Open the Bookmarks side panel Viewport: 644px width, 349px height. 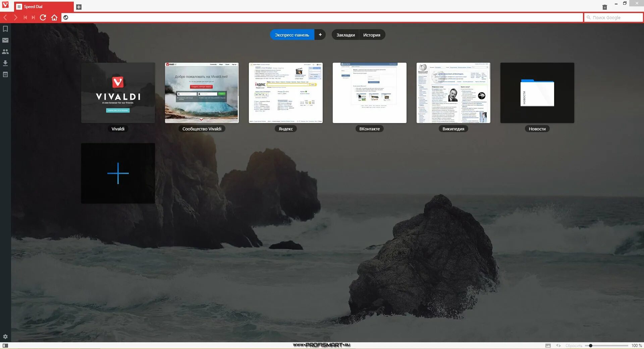pos(5,29)
